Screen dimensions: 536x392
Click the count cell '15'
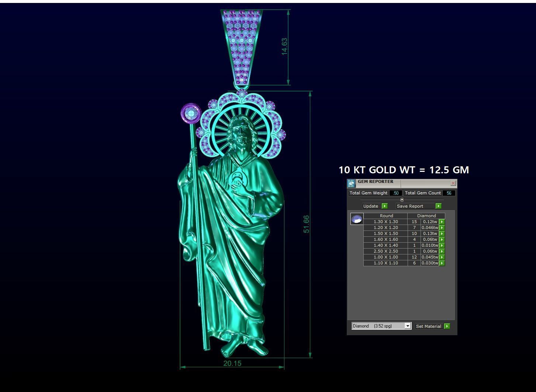pyautogui.click(x=414, y=222)
